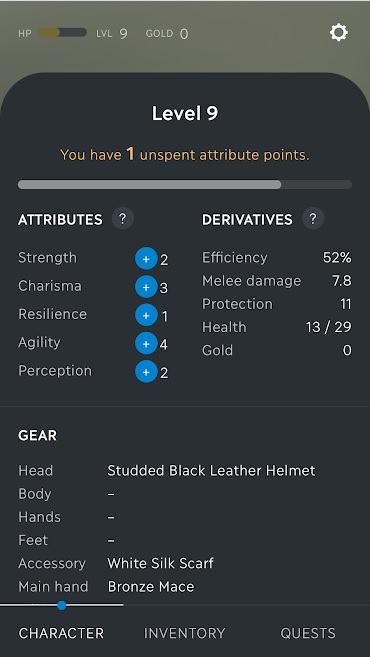The width and height of the screenshot is (370, 657).
Task: Add a point to Strength
Action: coord(146,259)
